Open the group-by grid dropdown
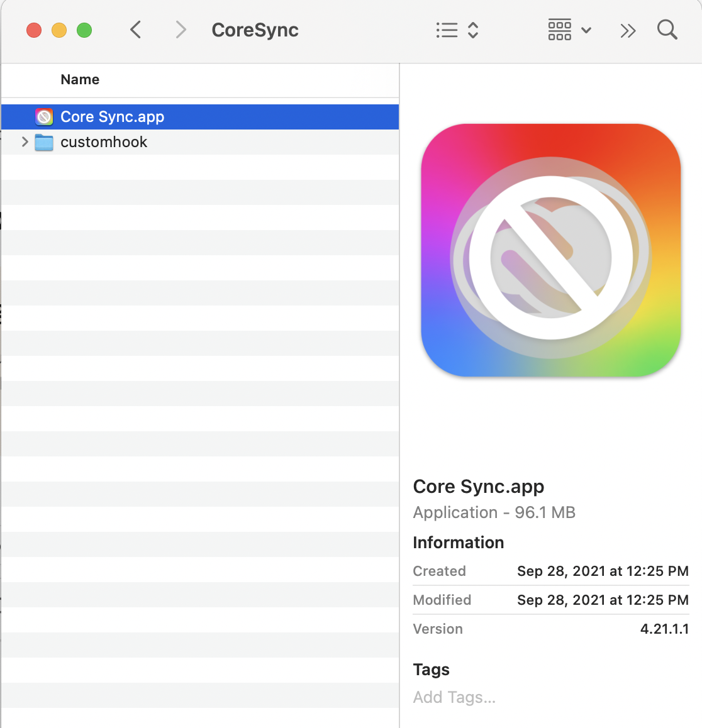This screenshot has height=728, width=702. click(569, 30)
